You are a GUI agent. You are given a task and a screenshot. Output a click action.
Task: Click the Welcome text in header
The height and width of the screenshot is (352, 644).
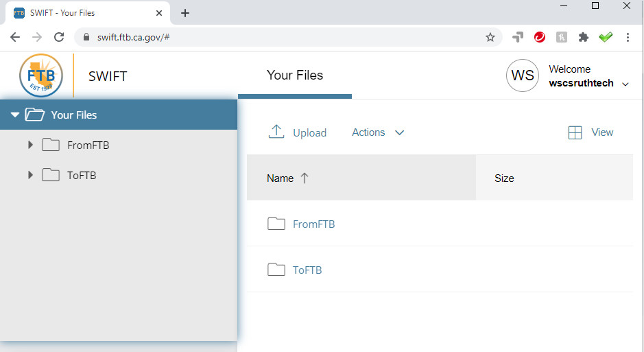point(570,69)
